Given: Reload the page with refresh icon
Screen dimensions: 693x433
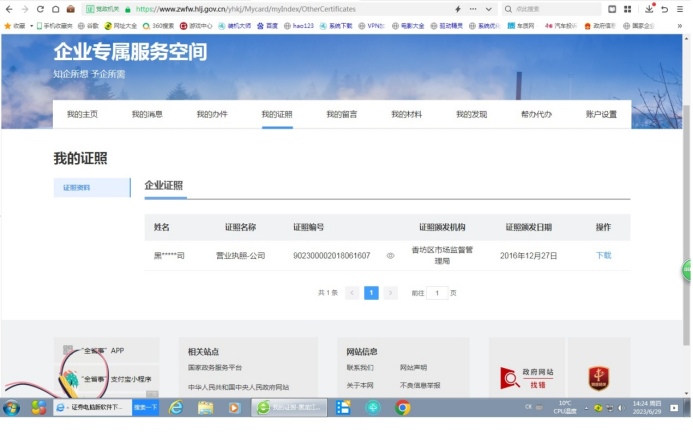Looking at the screenshot, I should point(40,9).
